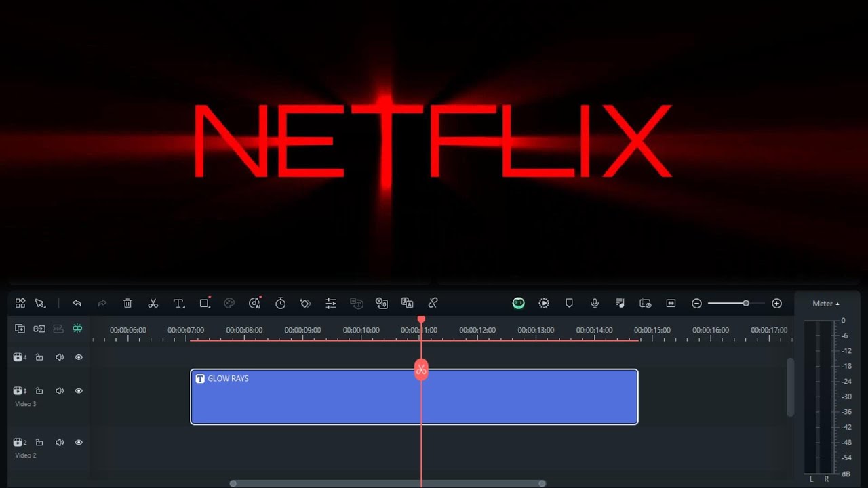Split clip using toolbar scissors icon
This screenshot has width=868, height=488.
coord(153,303)
